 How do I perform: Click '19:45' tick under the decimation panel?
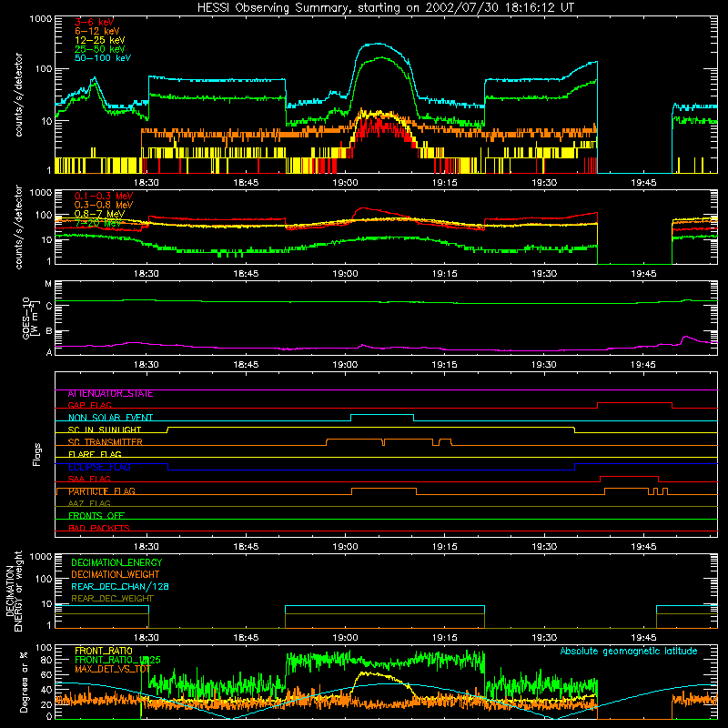point(644,638)
